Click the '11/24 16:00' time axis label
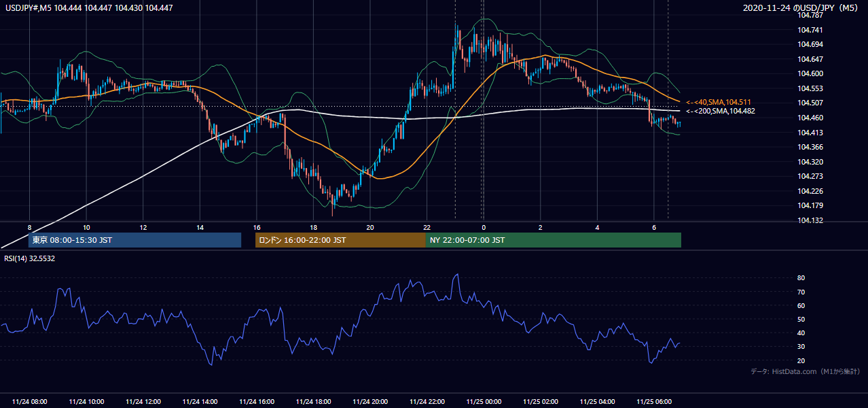This screenshot has width=868, height=408. 257,402
